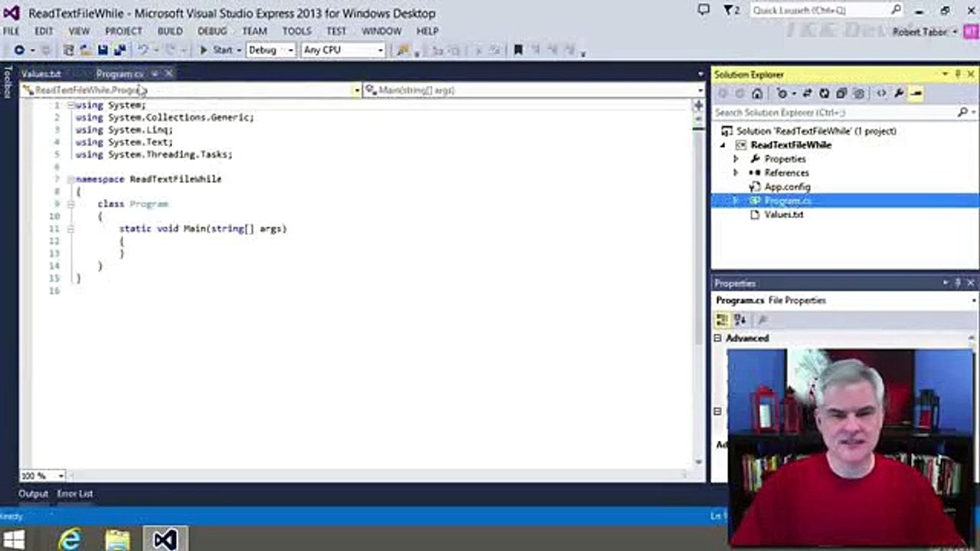Toggle a bookmark using the toolbar bookmark icon
Image resolution: width=980 pixels, height=551 pixels.
click(518, 50)
